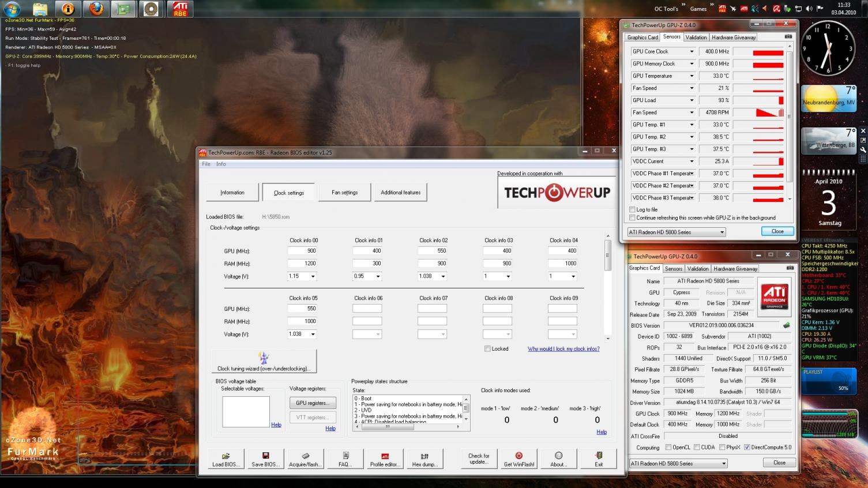
Task: Toggle OpenCL checkbox in GPU-Z
Action: pyautogui.click(x=668, y=447)
